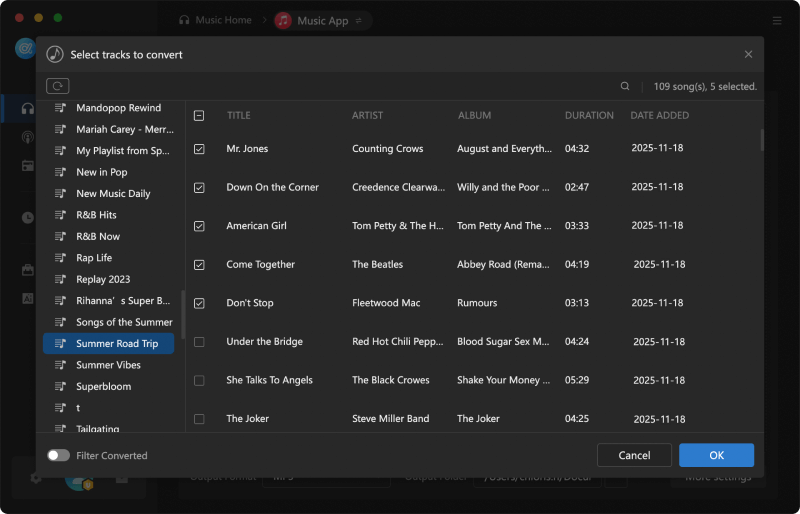Click the Music App icon in breadcrumb
The width and height of the screenshot is (800, 514).
point(283,20)
